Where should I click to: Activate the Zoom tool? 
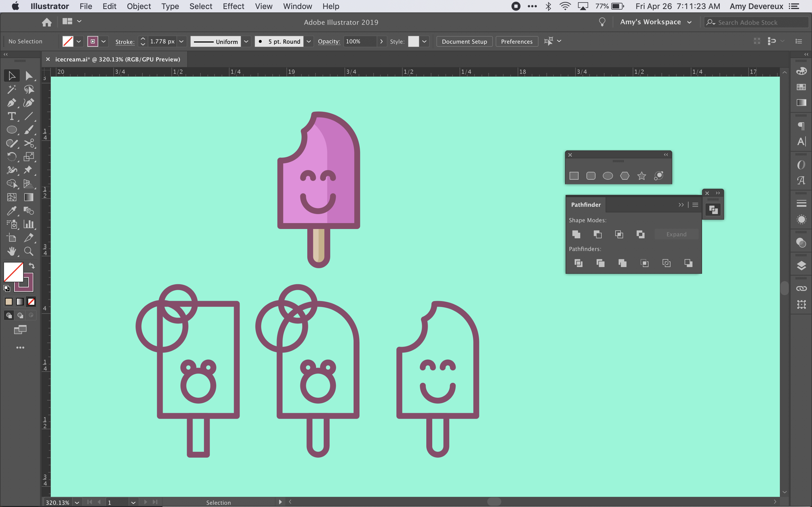(x=29, y=251)
